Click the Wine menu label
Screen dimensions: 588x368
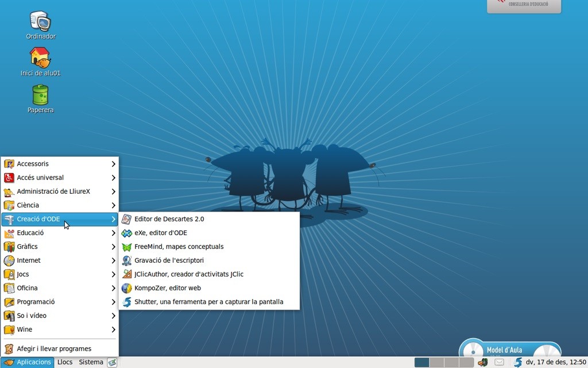[x=24, y=329]
